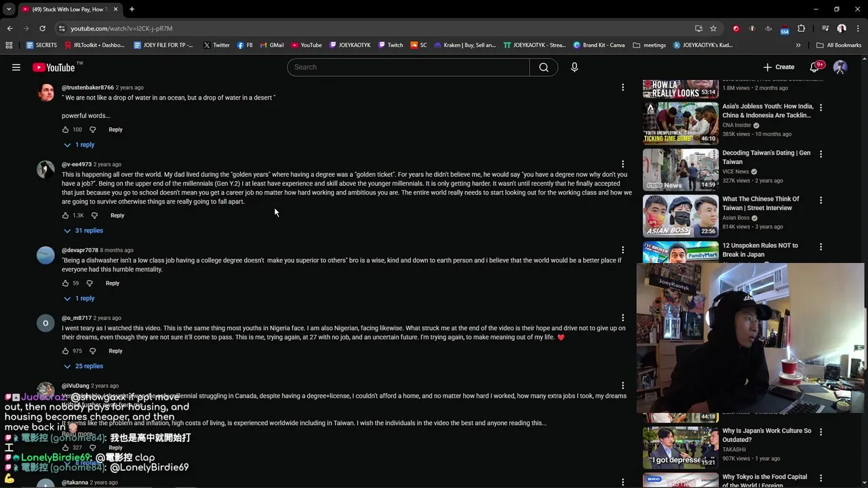
Task: Reply to @o_m8717 comment
Action: pos(115,351)
